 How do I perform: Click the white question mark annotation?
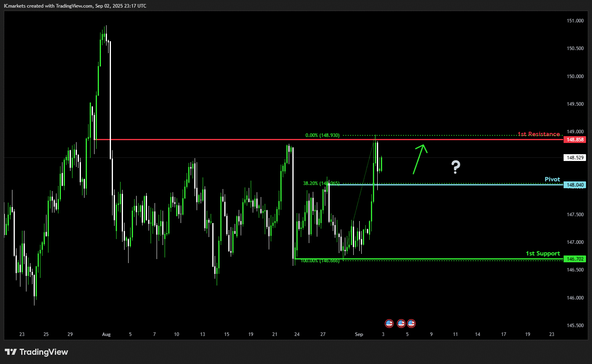456,167
